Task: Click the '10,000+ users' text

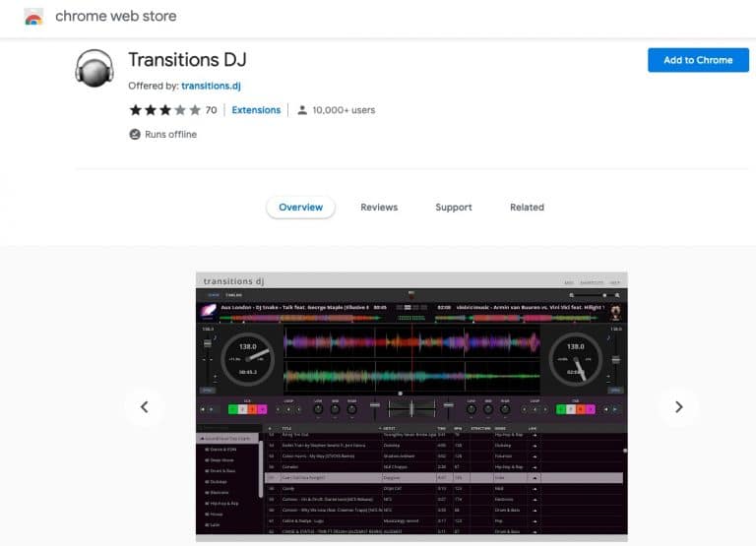Action: pos(344,110)
